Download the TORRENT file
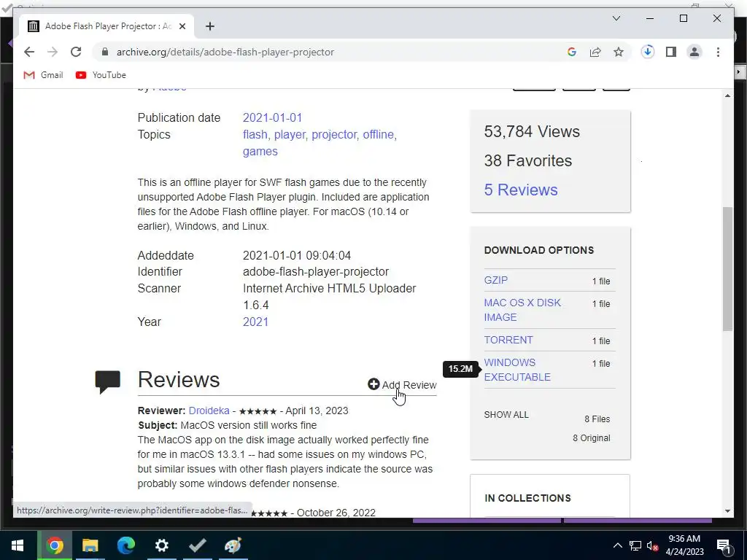Viewport: 747px width, 560px height. click(x=508, y=340)
